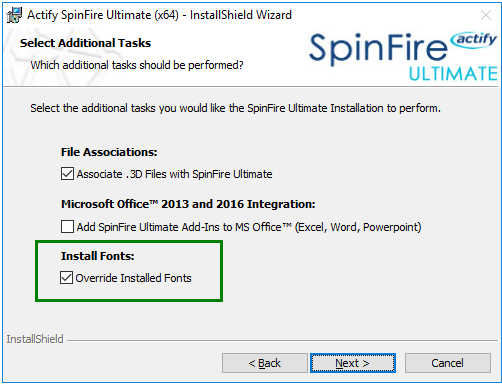Click the 'File Associations:' section header
This screenshot has width=502, height=384.
tap(109, 152)
